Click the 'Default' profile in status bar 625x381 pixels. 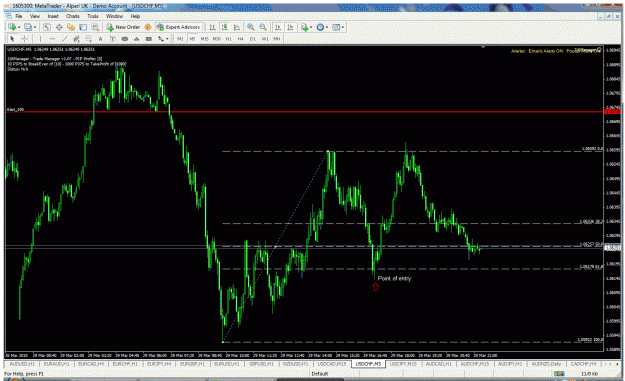tap(320, 373)
